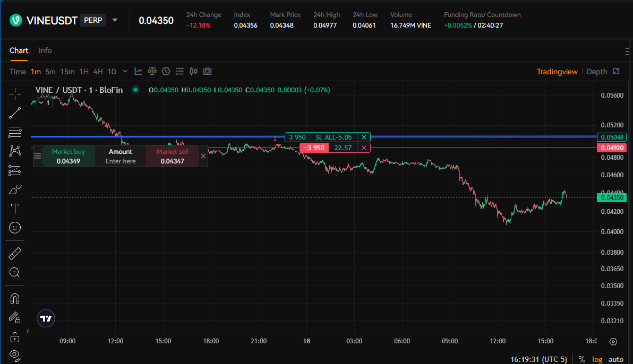The height and width of the screenshot is (364, 633).
Task: Click the 16:19:31 (UTC-5) timezone clock
Action: tap(538, 359)
